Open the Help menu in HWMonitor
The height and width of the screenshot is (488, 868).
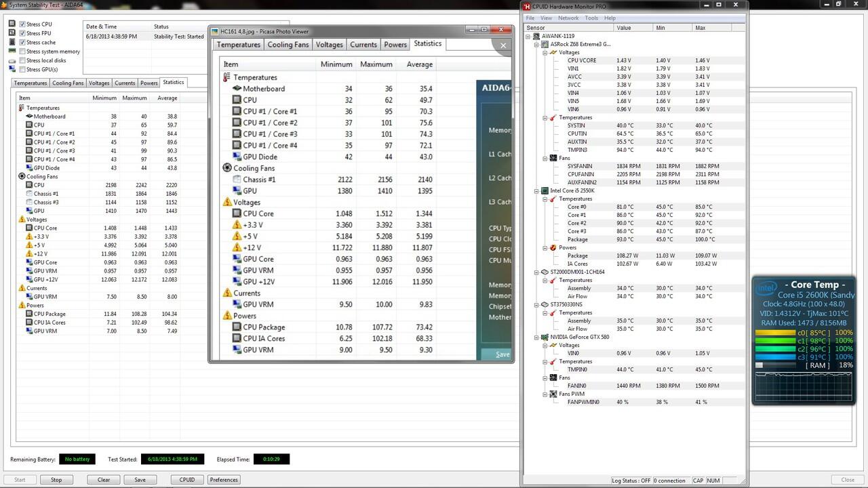(610, 18)
